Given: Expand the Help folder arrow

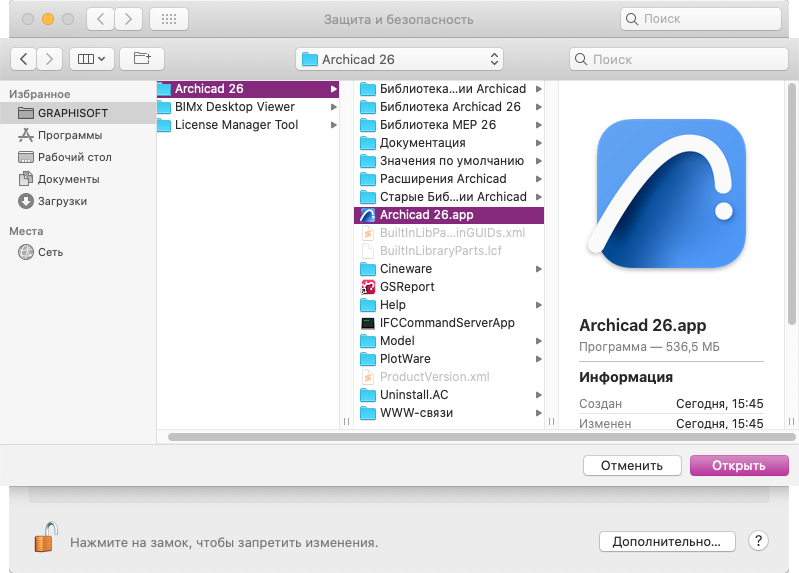Looking at the screenshot, I should click(539, 305).
